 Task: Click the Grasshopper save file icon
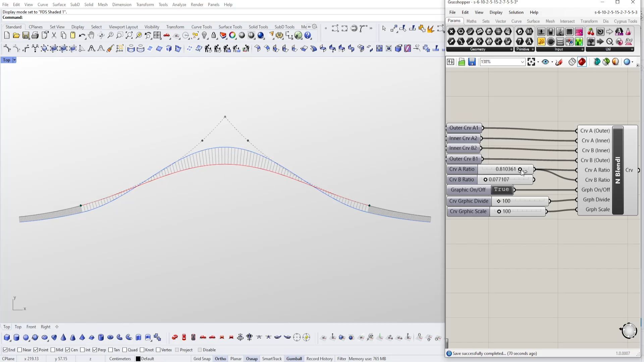472,62
